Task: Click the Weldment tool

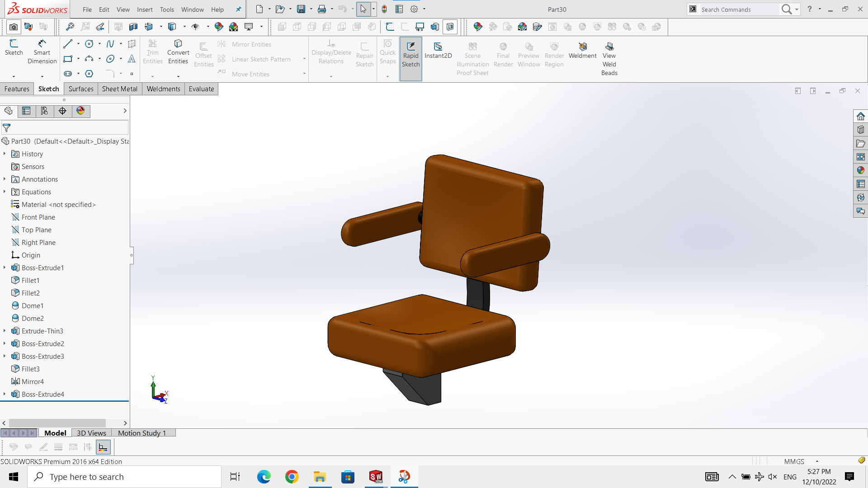Action: [582, 50]
